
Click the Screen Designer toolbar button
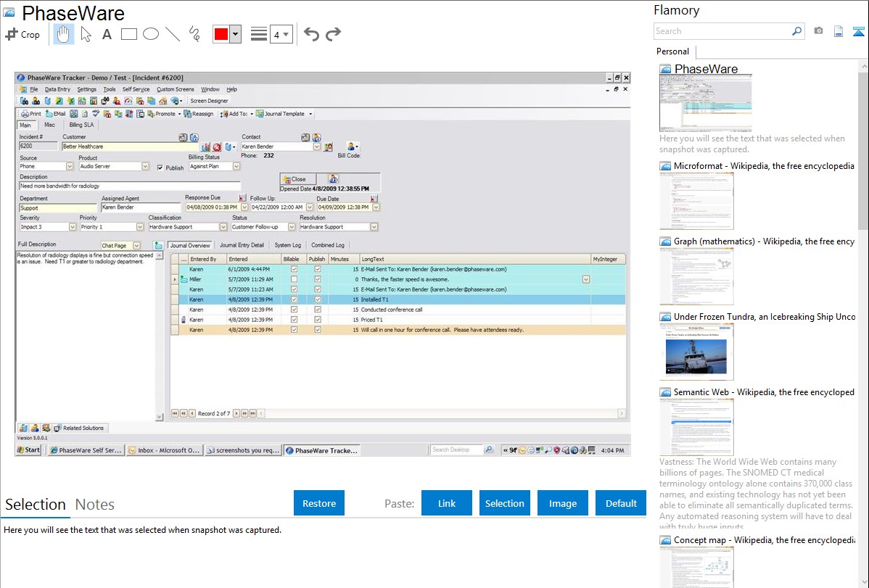tap(209, 101)
